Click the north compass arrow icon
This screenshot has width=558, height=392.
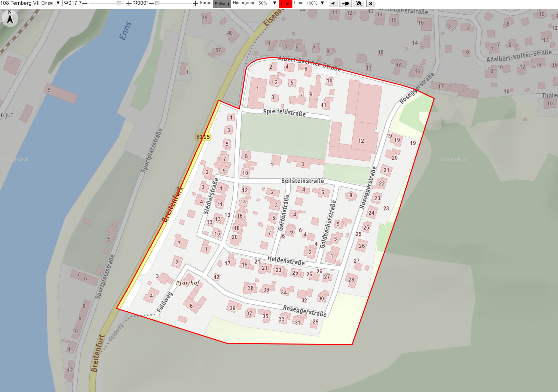tap(10, 18)
